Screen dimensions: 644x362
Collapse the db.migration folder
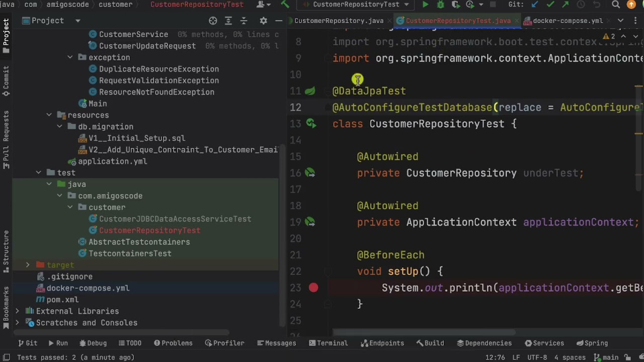[59, 126]
